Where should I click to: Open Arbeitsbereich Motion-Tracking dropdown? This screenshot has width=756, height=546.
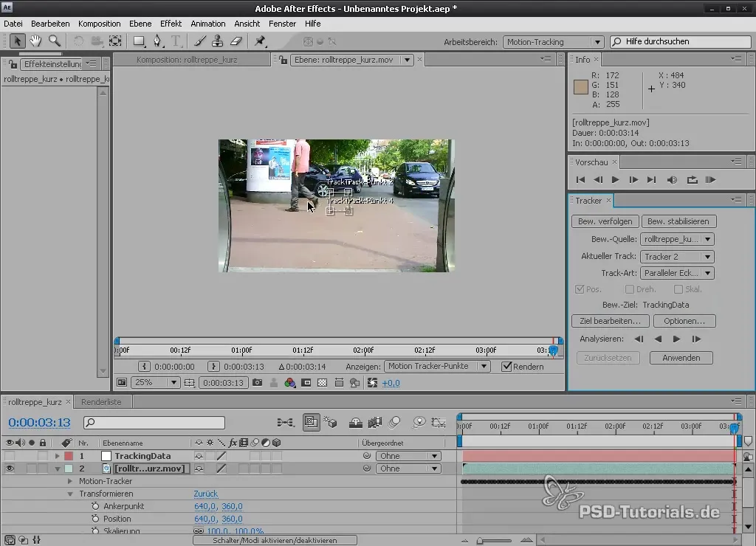click(553, 42)
